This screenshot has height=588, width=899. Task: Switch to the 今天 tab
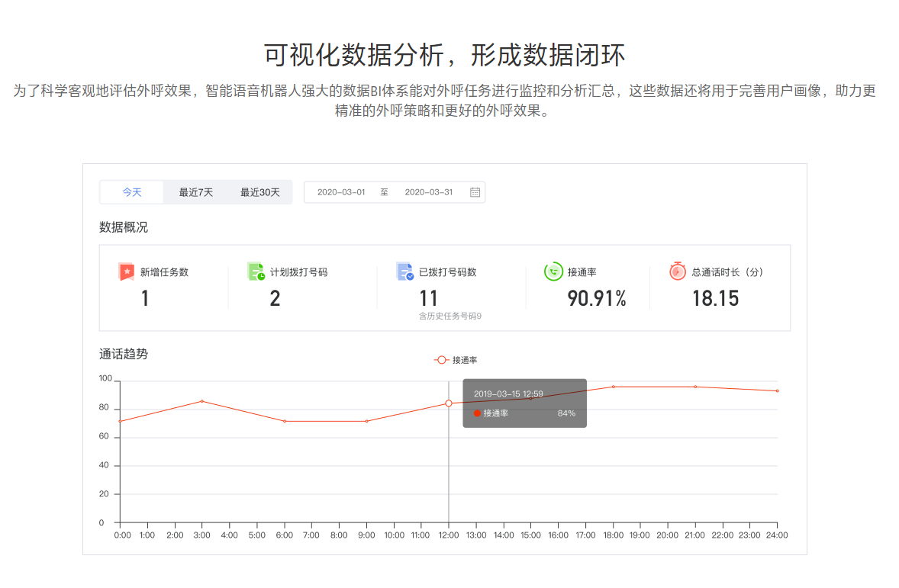pyautogui.click(x=131, y=192)
